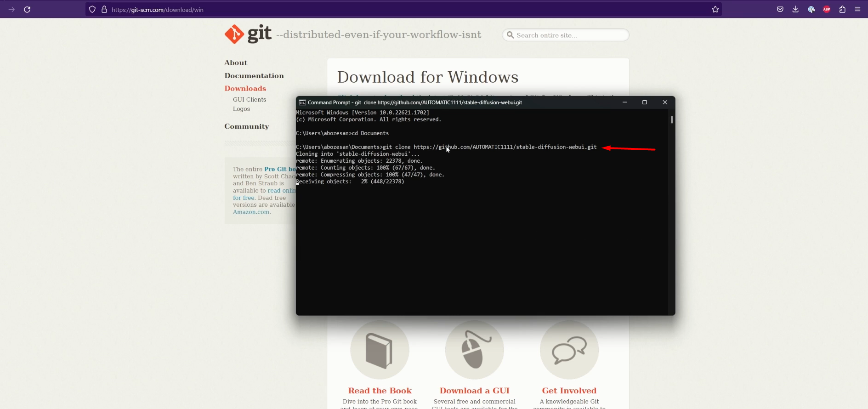868x409 pixels.
Task: Open the Logos sub-link
Action: [241, 109]
